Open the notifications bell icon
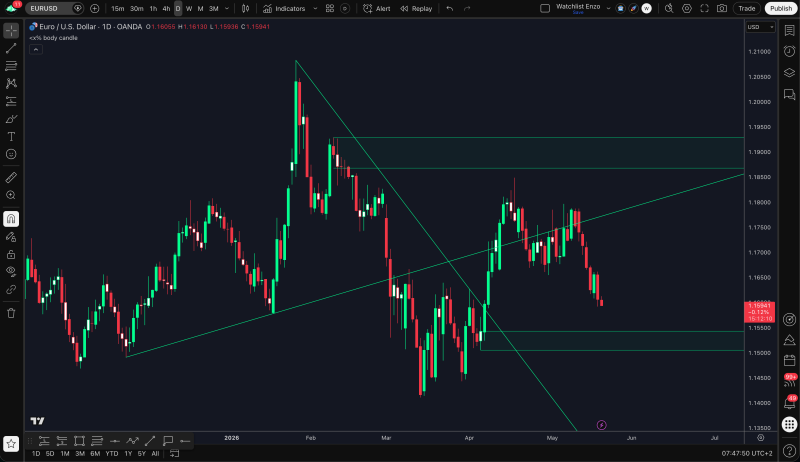This screenshot has width=800, height=462. tap(789, 403)
